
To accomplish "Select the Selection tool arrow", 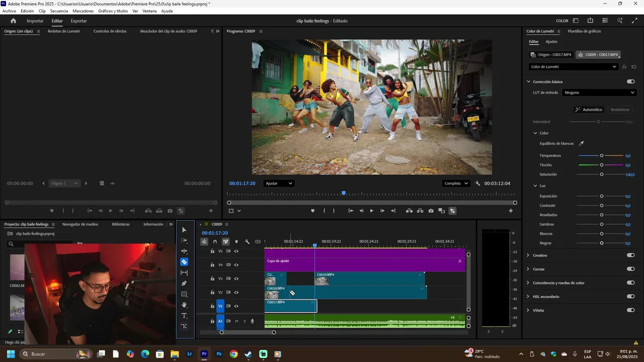I will click(184, 230).
